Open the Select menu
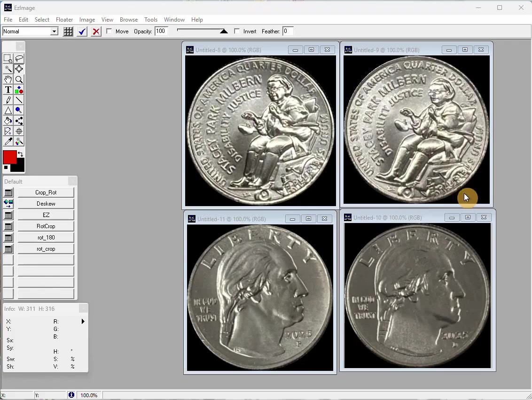Image resolution: width=532 pixels, height=400 pixels. point(42,20)
